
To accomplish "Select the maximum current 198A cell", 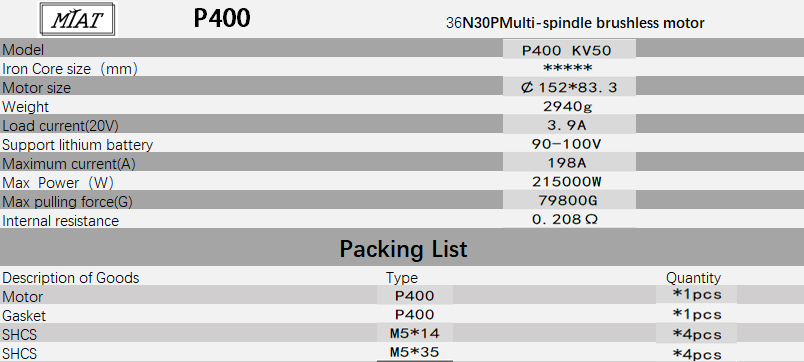I will [x=569, y=163].
